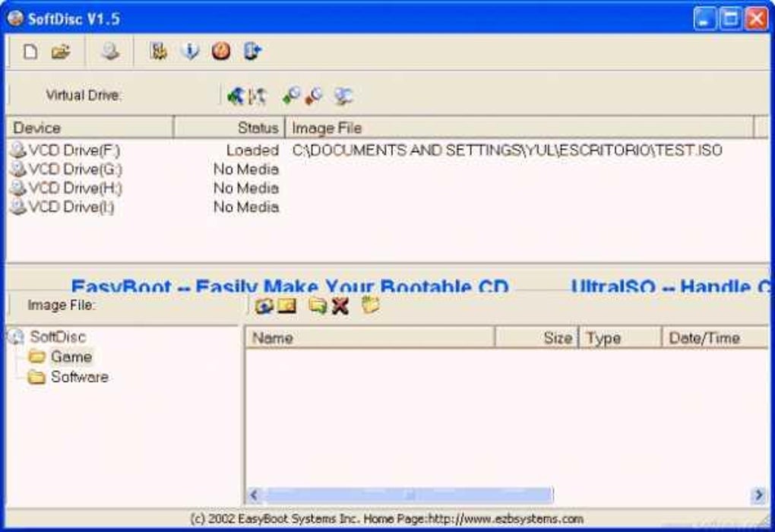Click the red magnifier virtual drive icon
Image resolution: width=775 pixels, height=532 pixels.
click(x=314, y=96)
